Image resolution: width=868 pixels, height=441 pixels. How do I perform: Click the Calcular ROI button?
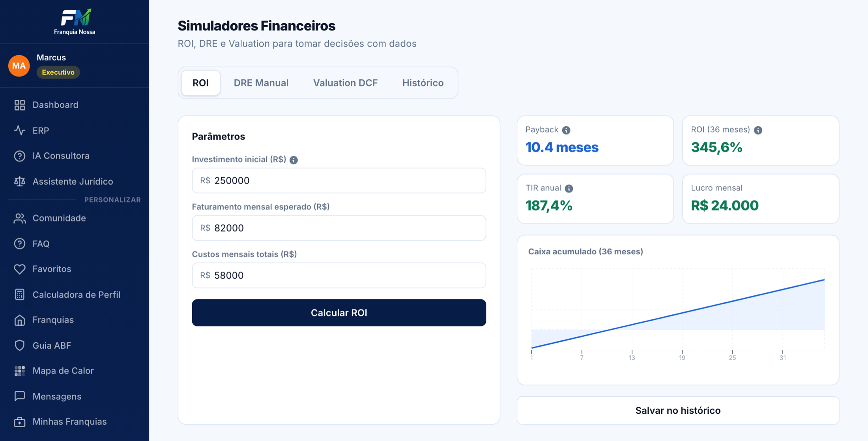[x=339, y=313]
